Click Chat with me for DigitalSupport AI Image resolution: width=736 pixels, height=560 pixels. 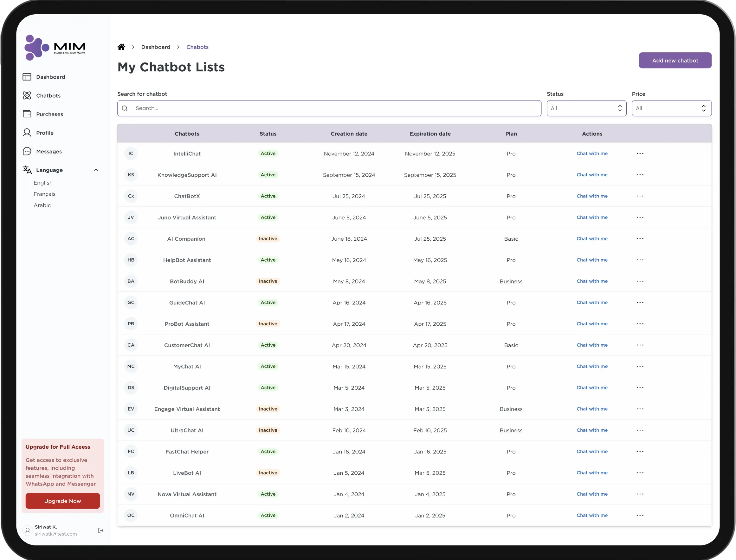click(592, 388)
